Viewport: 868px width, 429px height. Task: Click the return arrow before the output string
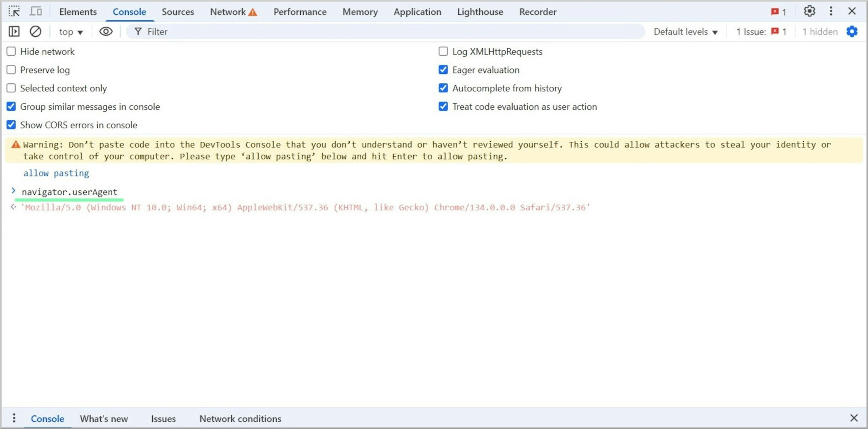(13, 207)
